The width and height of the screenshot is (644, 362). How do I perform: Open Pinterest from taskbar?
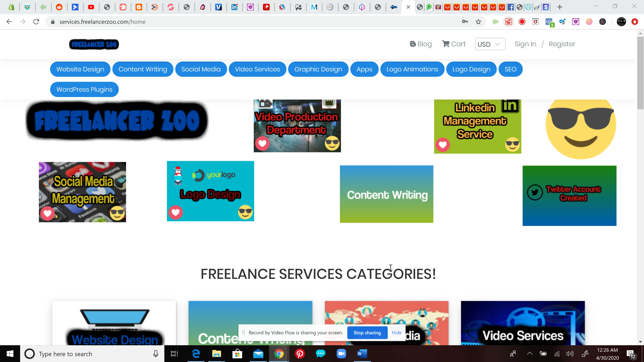(300, 354)
